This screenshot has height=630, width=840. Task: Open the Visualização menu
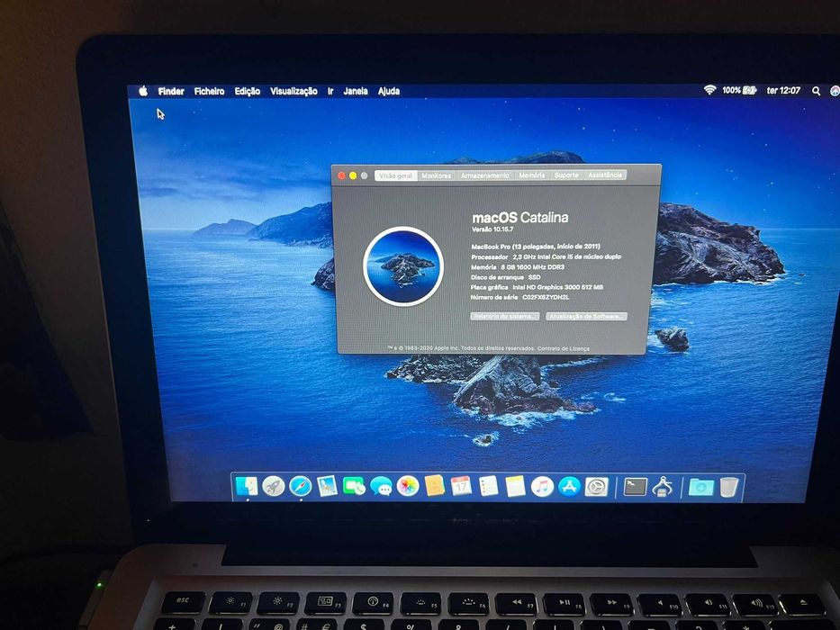pos(294,91)
